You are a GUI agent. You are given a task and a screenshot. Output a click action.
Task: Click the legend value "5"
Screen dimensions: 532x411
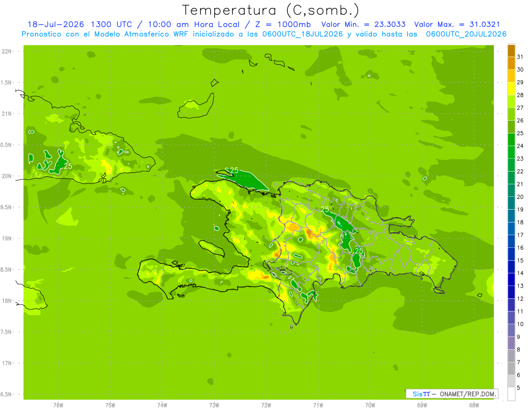519,388
